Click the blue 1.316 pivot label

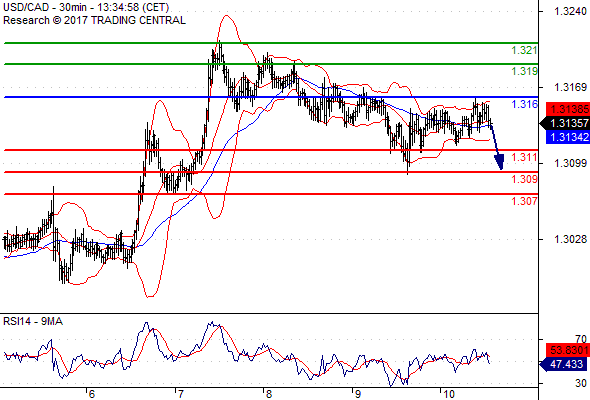coord(524,104)
